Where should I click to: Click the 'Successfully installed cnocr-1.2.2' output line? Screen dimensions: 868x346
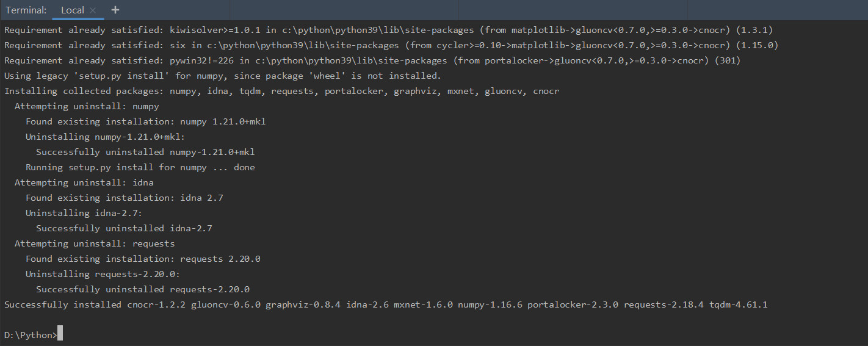[x=386, y=305]
